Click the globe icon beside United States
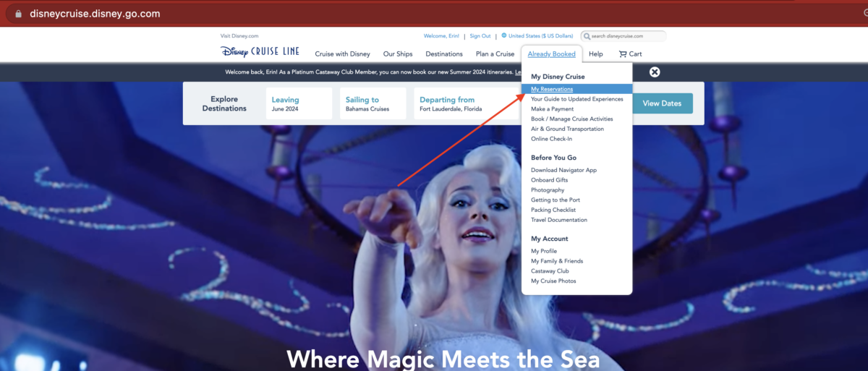Viewport: 868px width, 371px height. [503, 35]
